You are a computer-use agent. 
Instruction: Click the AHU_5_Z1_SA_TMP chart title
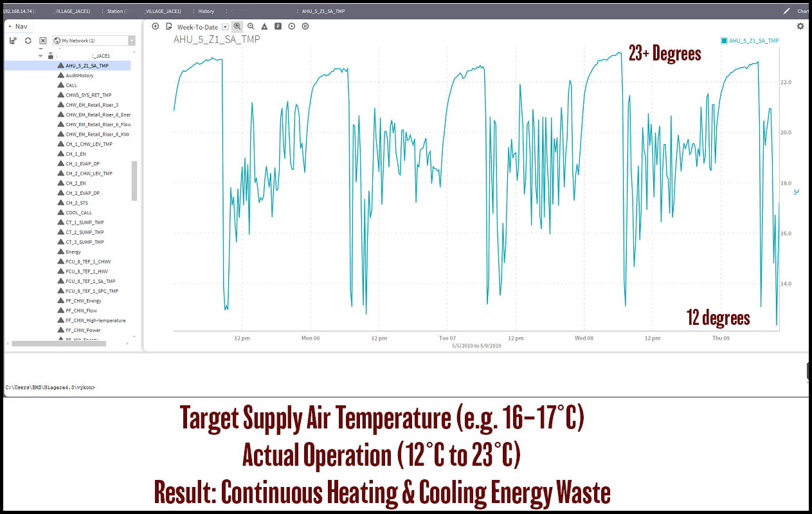point(217,39)
